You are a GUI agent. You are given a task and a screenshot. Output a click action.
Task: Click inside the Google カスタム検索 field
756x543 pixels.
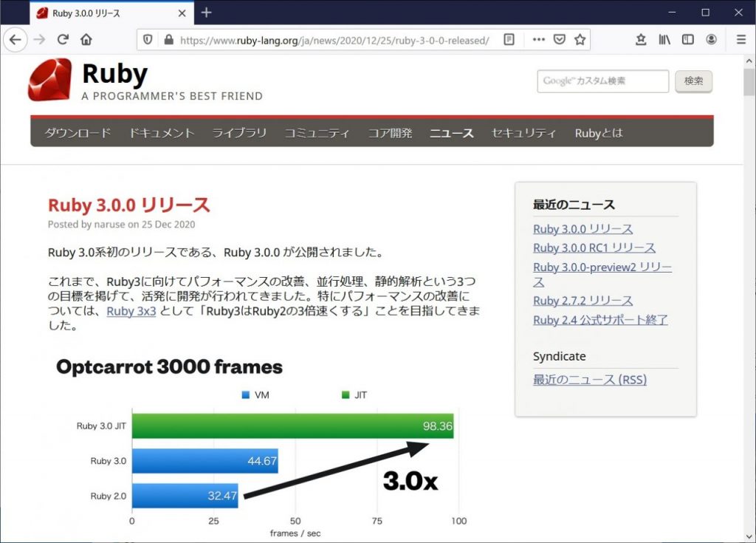602,81
